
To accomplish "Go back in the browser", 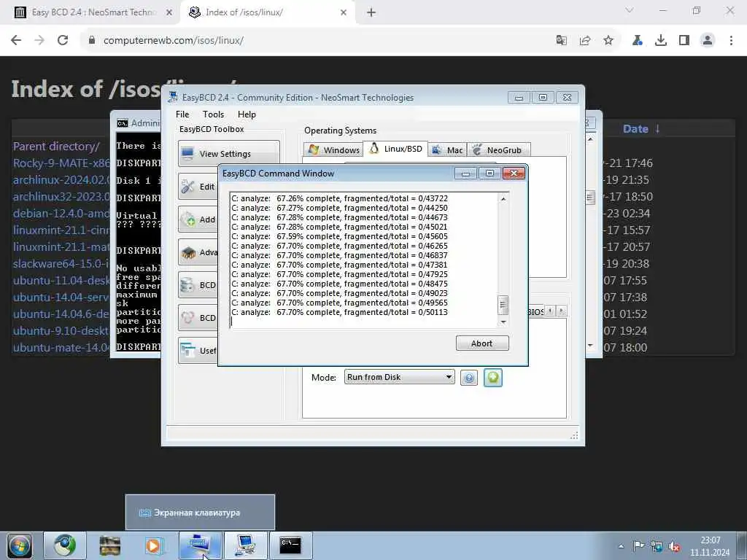I will point(16,41).
